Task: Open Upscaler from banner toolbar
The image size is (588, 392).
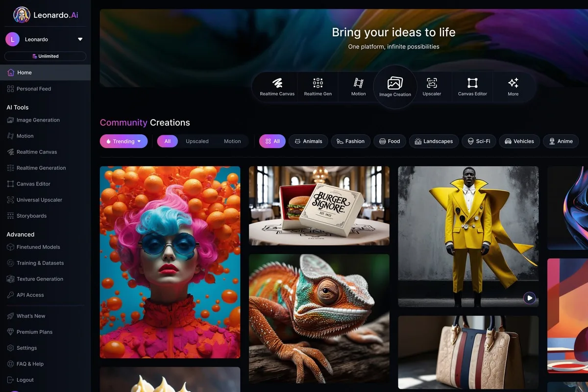Action: pyautogui.click(x=432, y=87)
